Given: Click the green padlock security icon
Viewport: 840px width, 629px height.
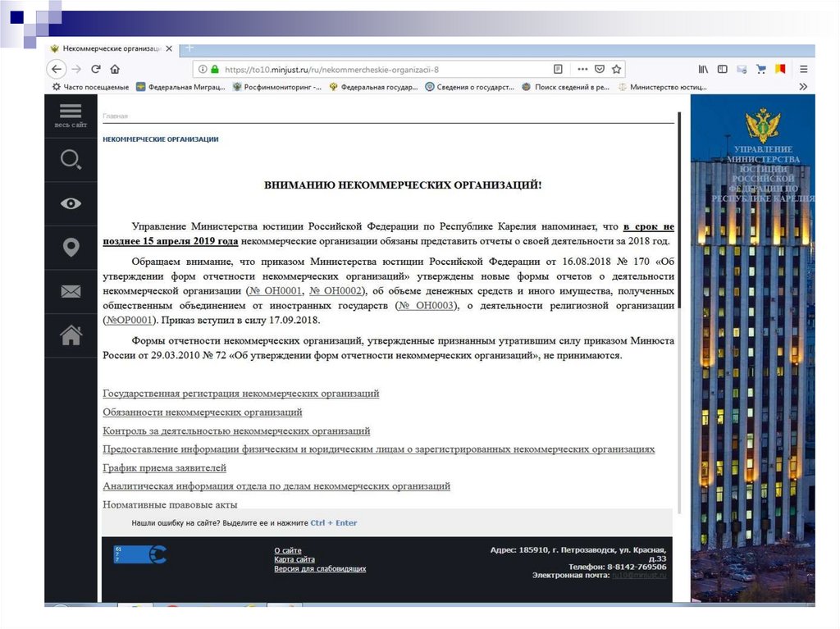Looking at the screenshot, I should (x=215, y=69).
